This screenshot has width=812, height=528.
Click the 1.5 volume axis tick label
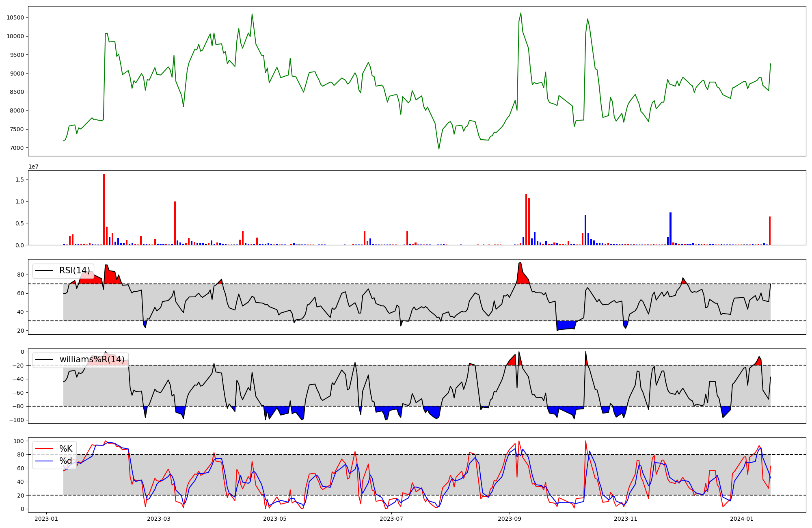(x=19, y=180)
